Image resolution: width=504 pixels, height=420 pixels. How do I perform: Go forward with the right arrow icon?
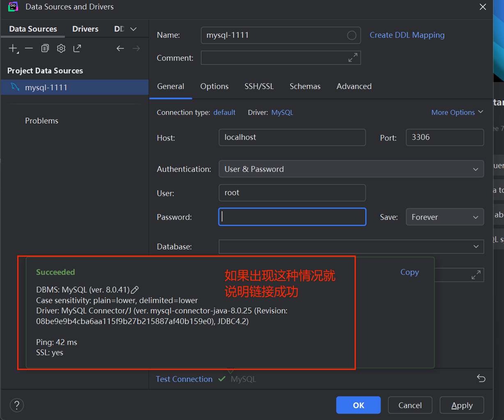pos(136,48)
